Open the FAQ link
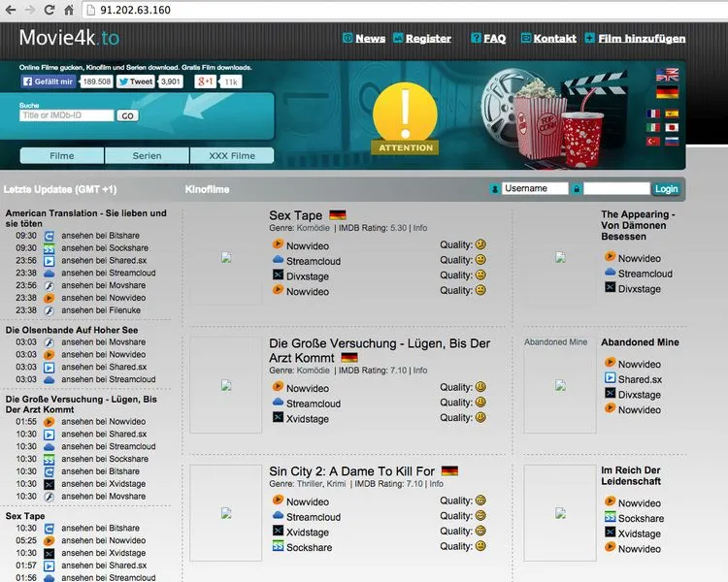 click(x=494, y=39)
